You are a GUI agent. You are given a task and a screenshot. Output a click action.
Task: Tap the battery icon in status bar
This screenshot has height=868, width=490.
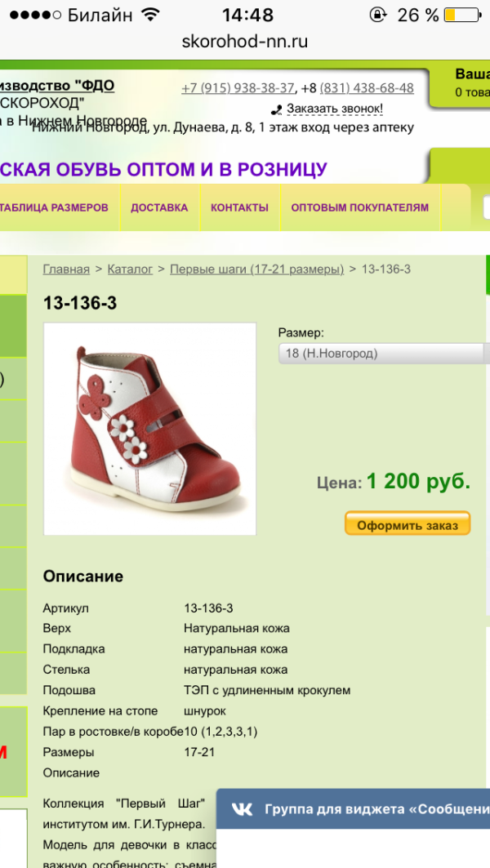click(463, 15)
